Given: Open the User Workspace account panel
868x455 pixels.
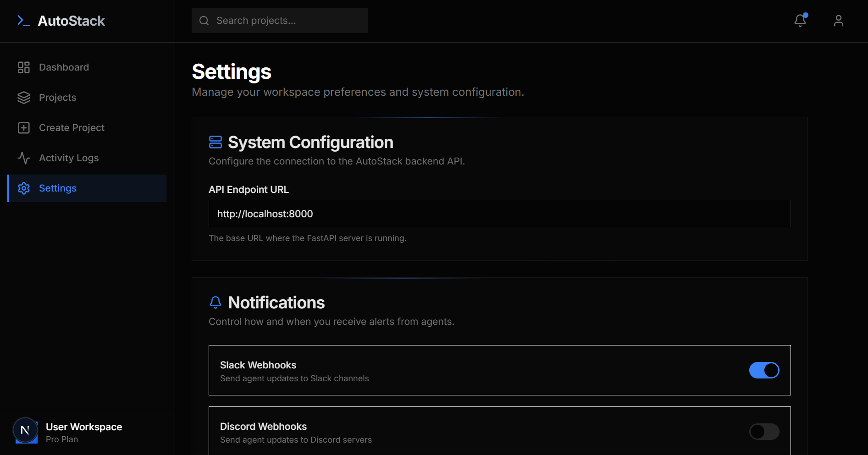Looking at the screenshot, I should (x=84, y=432).
